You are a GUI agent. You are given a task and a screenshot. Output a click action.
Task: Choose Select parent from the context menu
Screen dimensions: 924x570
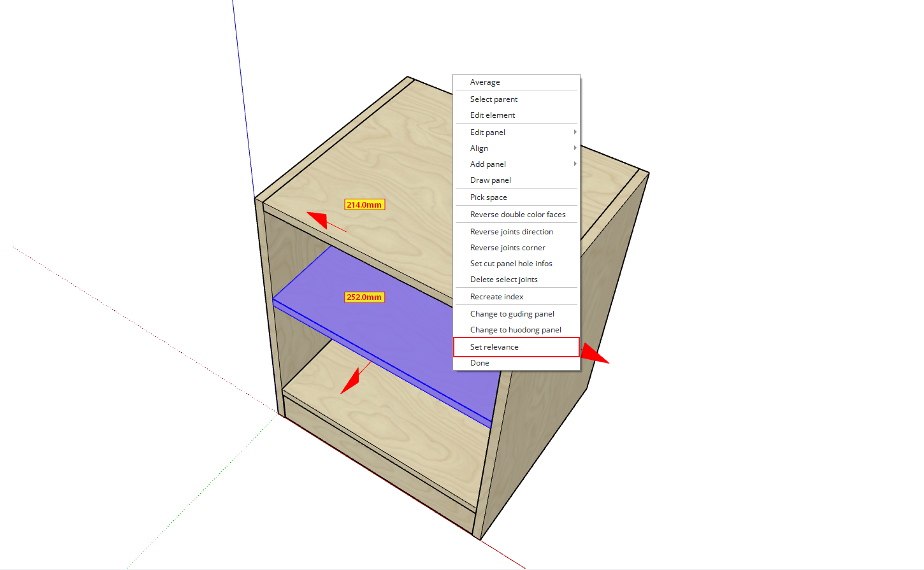494,99
